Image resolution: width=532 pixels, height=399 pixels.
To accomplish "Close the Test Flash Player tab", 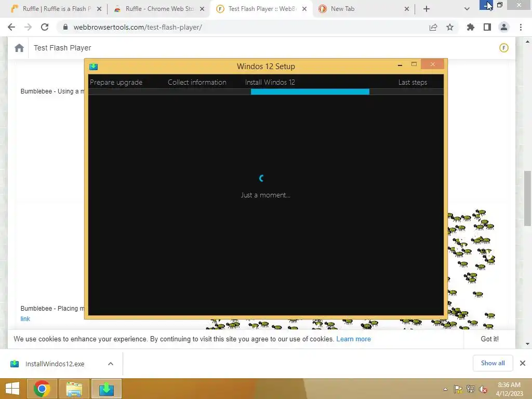I will [x=304, y=9].
